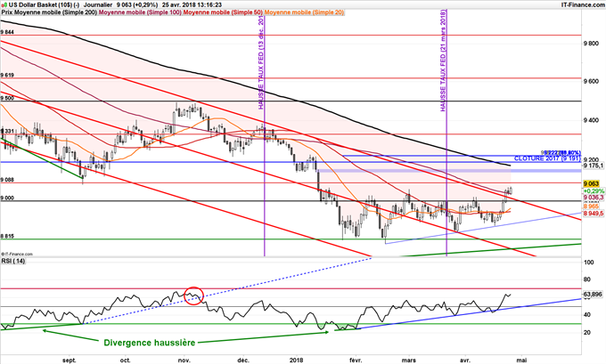This screenshot has height=364, width=606.
Task: Click the déc. date axis label
Action: (x=243, y=360)
